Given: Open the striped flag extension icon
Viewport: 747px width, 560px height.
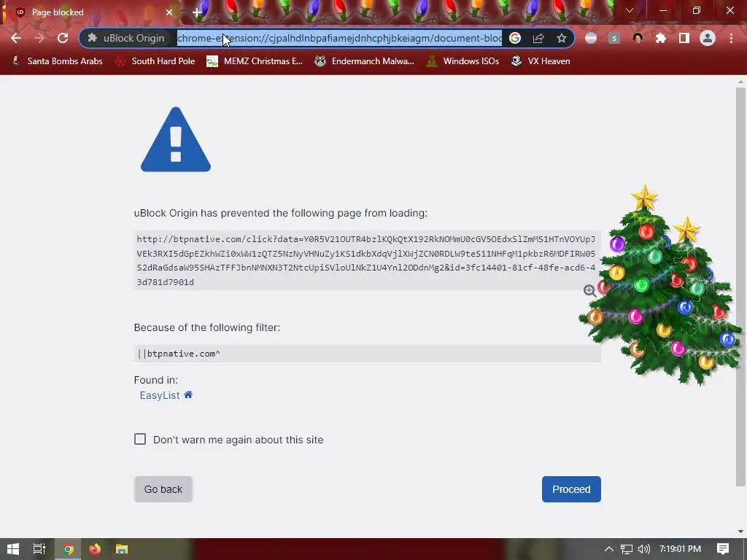Looking at the screenshot, I should (x=591, y=38).
